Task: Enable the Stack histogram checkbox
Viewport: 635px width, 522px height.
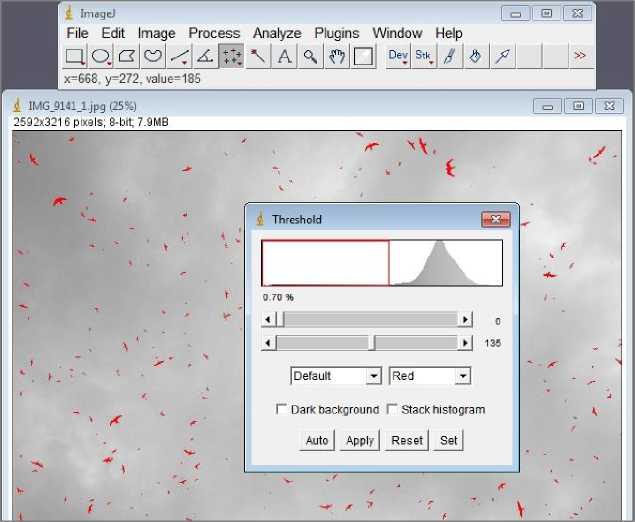Action: (392, 409)
